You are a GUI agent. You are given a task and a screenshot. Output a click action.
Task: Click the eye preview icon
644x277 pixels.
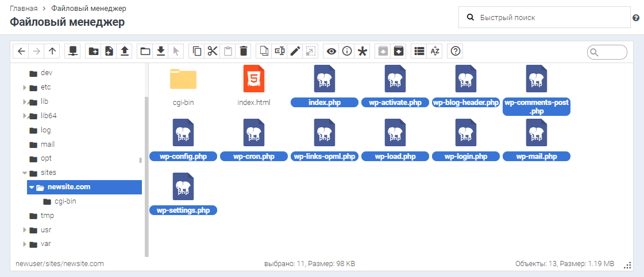[331, 51]
